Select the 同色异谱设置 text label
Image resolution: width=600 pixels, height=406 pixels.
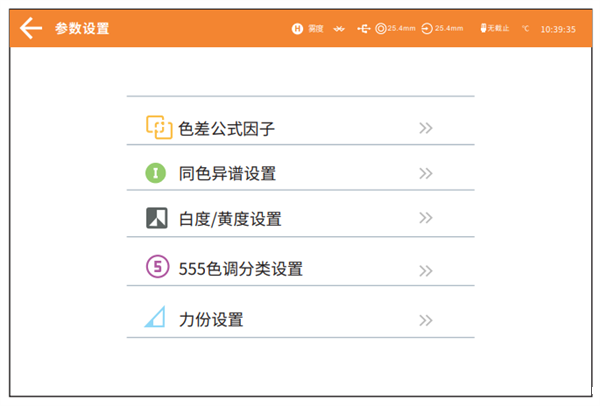[226, 174]
